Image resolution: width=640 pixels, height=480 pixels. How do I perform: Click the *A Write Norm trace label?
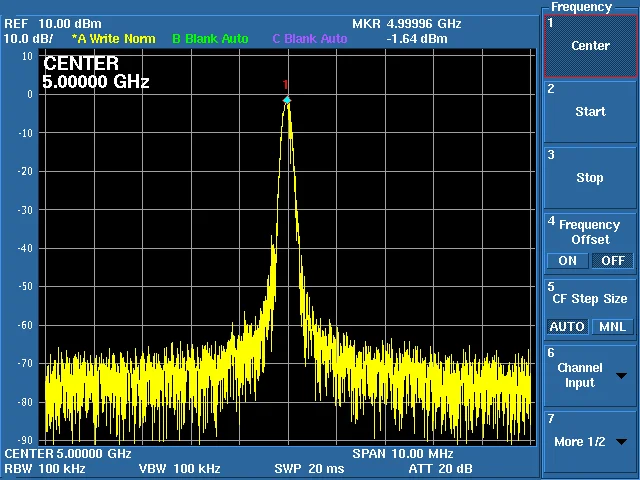113,39
